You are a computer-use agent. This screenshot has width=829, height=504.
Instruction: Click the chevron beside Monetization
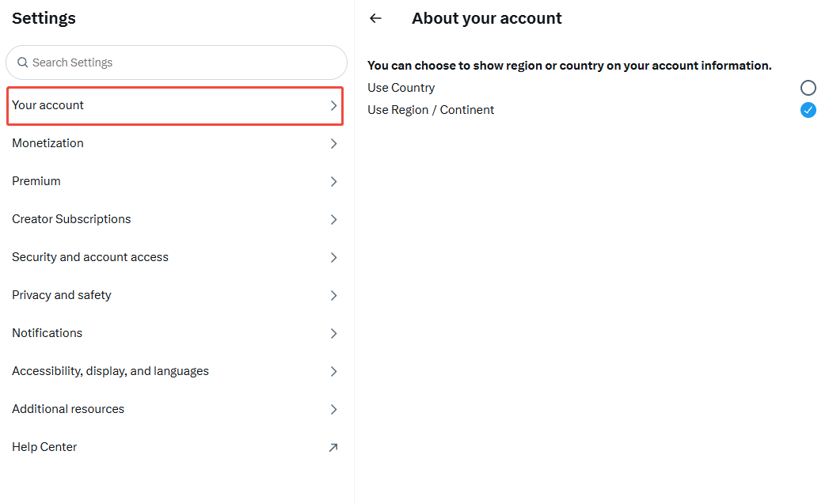pyautogui.click(x=333, y=143)
